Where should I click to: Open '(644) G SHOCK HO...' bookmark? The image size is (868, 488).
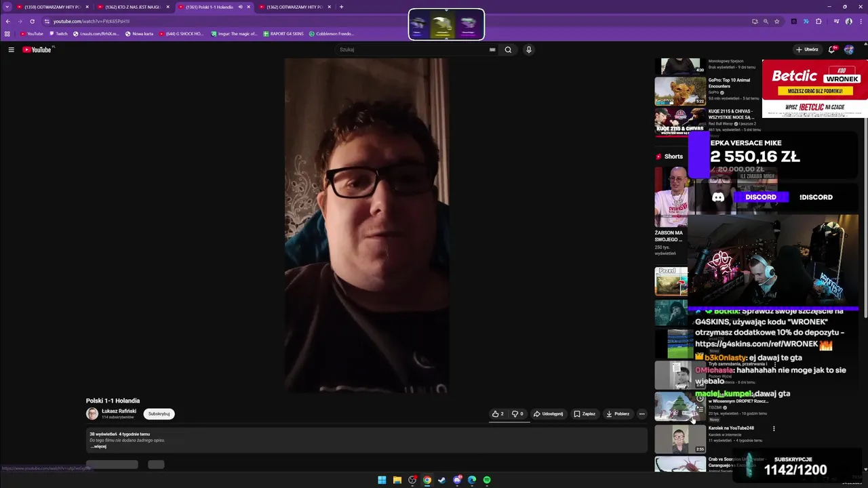tap(180, 33)
